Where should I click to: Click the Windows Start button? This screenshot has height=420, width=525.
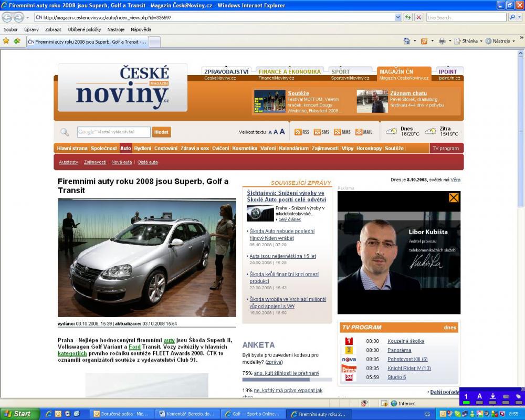[18, 414]
